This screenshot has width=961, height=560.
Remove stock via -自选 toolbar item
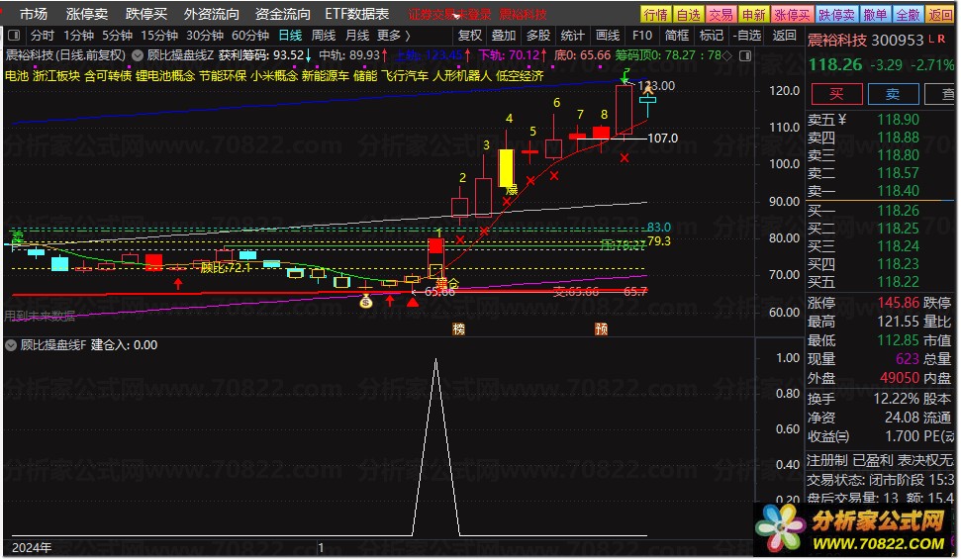pyautogui.click(x=747, y=36)
